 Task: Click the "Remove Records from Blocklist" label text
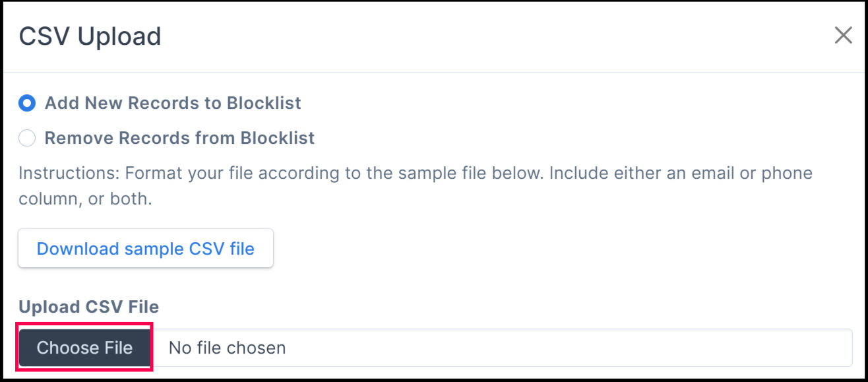click(179, 139)
